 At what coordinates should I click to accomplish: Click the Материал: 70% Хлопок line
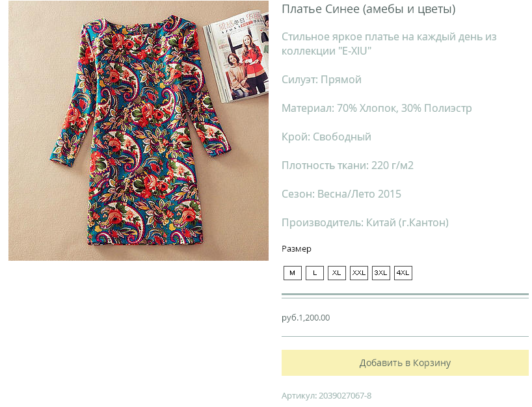click(377, 108)
